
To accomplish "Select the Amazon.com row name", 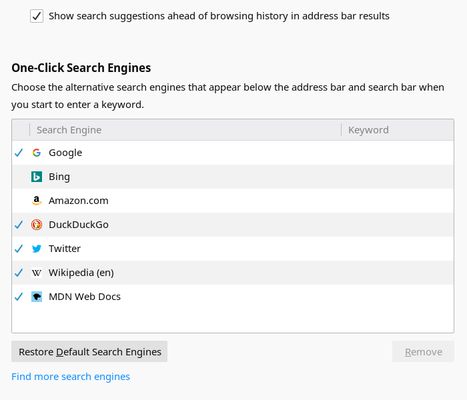I will click(x=79, y=201).
